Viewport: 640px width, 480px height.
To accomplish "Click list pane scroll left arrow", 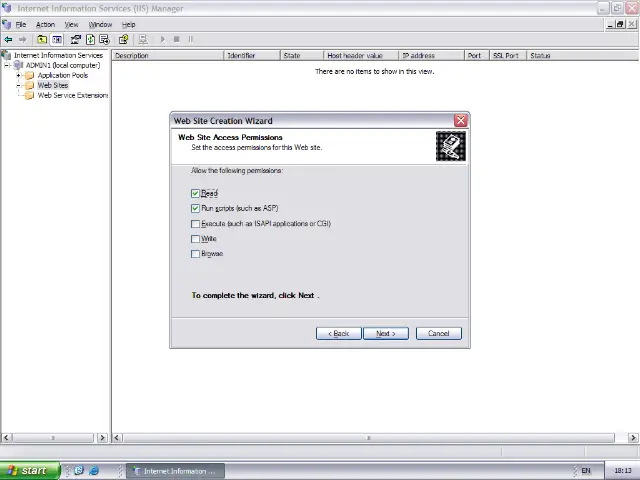I will pyautogui.click(x=117, y=438).
